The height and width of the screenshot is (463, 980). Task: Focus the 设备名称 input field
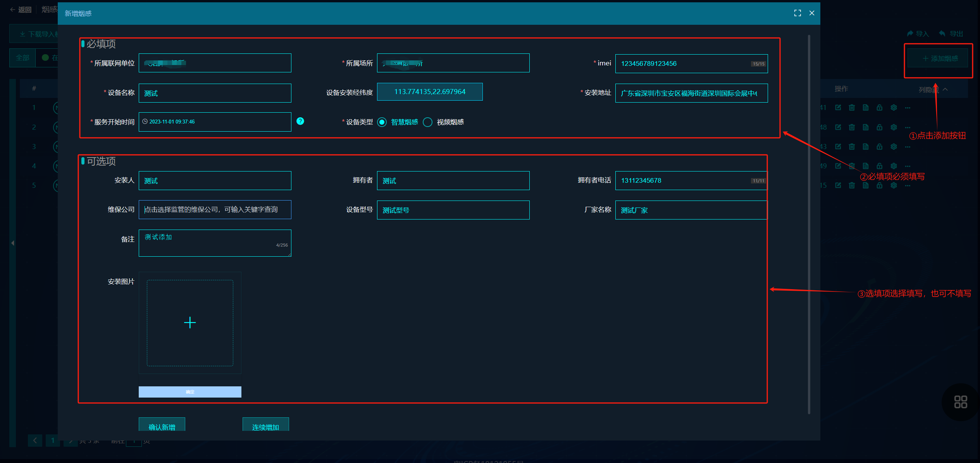(215, 93)
